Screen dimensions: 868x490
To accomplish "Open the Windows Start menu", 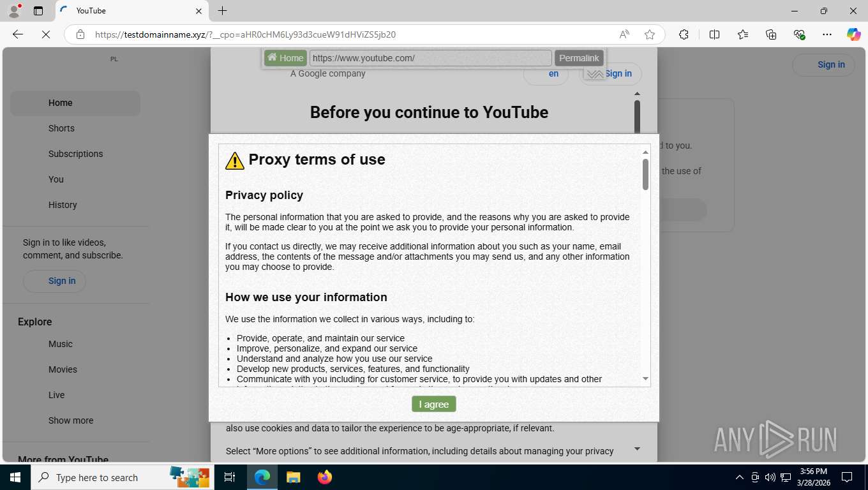I will (15, 477).
